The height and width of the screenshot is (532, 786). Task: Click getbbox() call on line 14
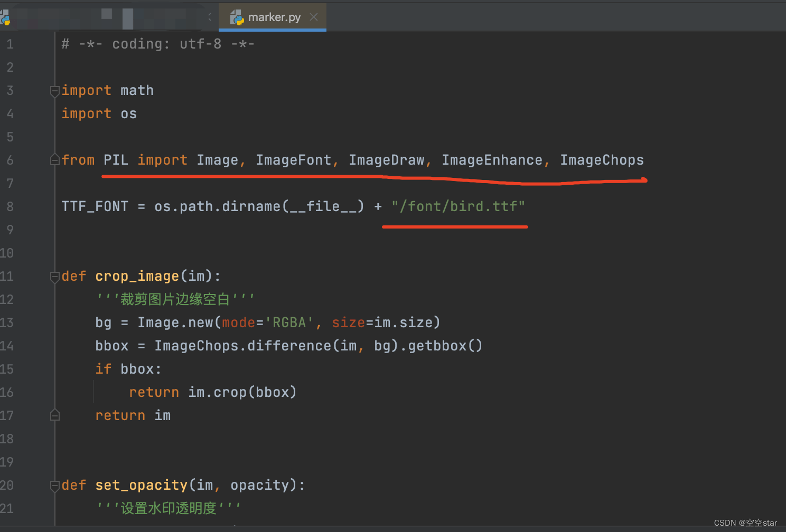pos(445,346)
